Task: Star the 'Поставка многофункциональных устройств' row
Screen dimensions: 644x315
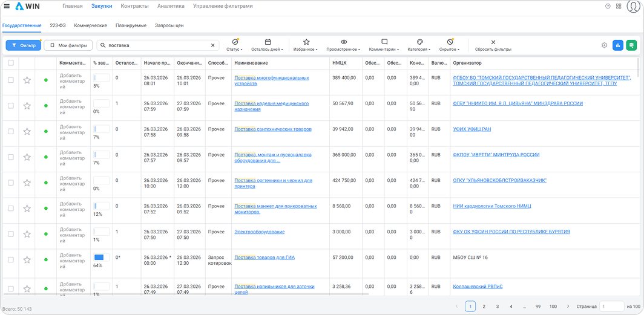Action: [x=27, y=80]
